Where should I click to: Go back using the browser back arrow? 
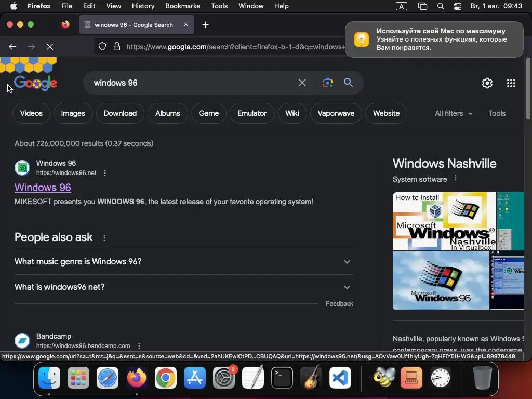click(x=12, y=46)
